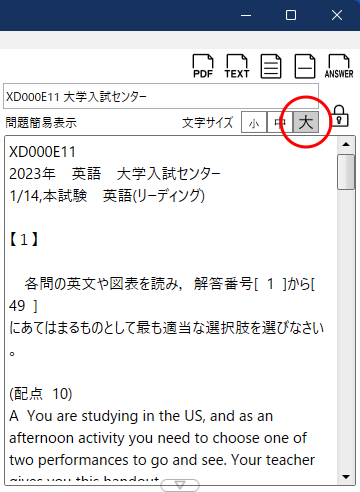Open the PDF export icon

pyautogui.click(x=203, y=66)
